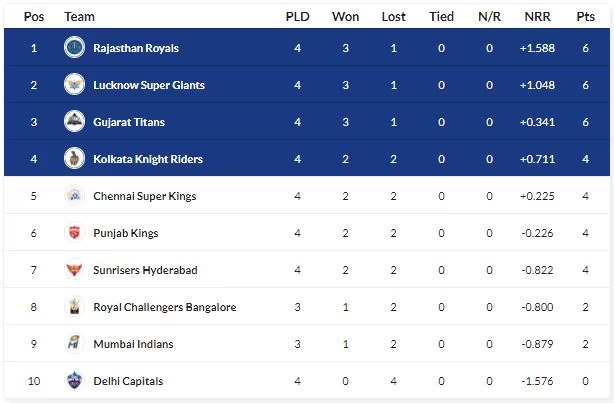Open the Gujarat Titans logo icon
This screenshot has width=614, height=403.
click(x=74, y=121)
